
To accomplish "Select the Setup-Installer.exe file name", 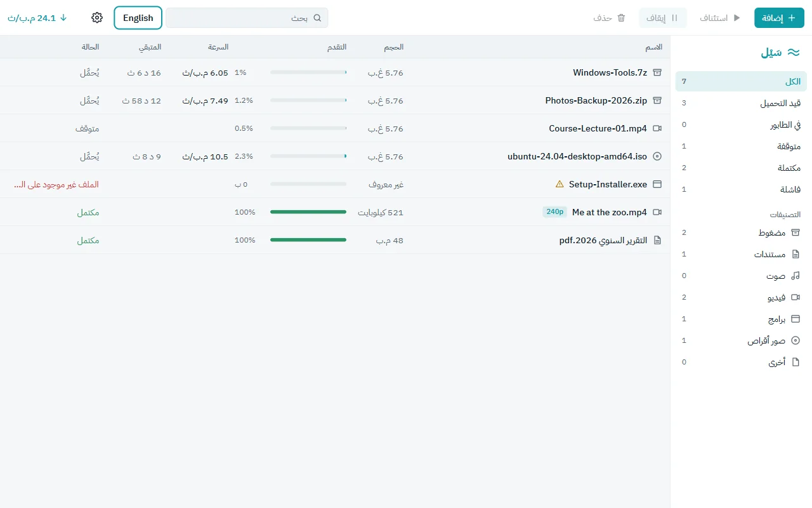I will click(608, 184).
